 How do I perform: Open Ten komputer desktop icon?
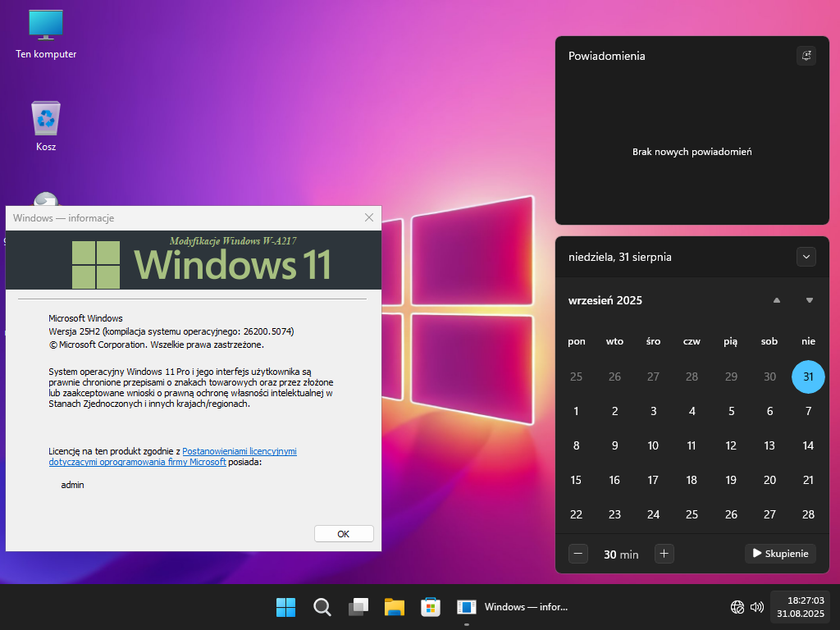(x=46, y=34)
